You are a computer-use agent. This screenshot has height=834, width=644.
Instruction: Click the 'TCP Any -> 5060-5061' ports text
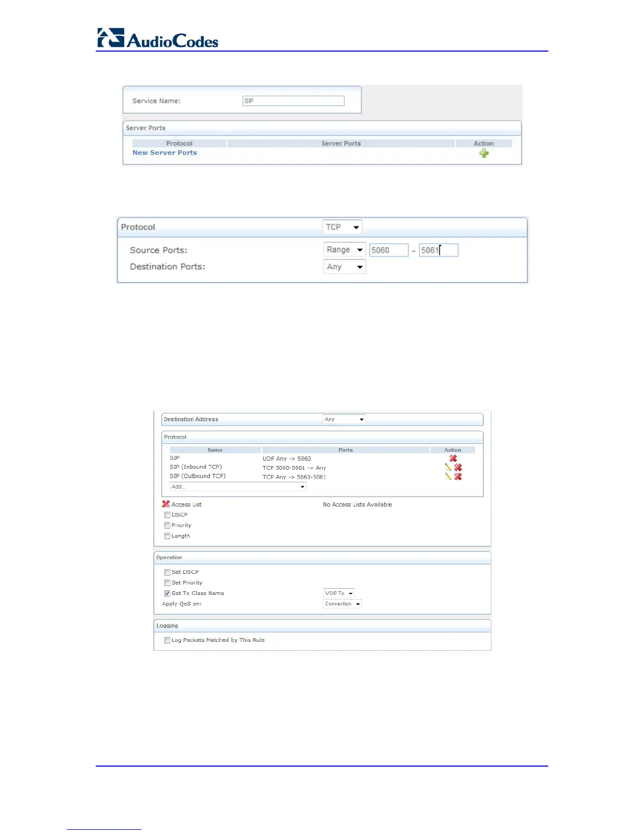[x=294, y=477]
